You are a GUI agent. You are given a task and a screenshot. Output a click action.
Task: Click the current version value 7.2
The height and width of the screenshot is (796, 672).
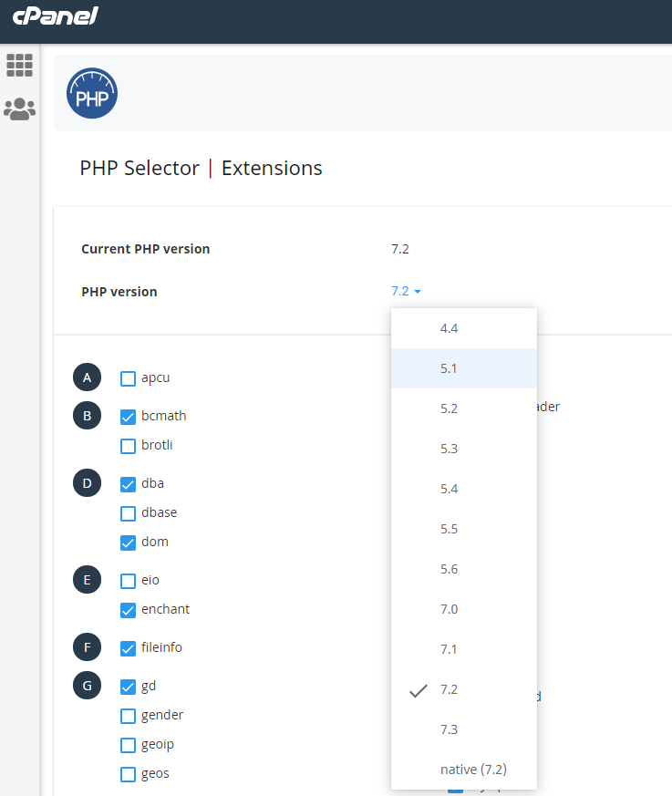[400, 249]
